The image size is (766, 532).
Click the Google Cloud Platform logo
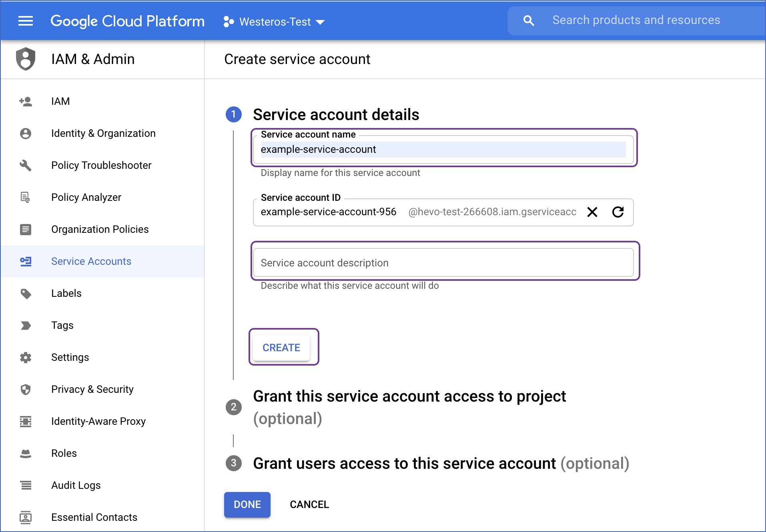pos(127,21)
